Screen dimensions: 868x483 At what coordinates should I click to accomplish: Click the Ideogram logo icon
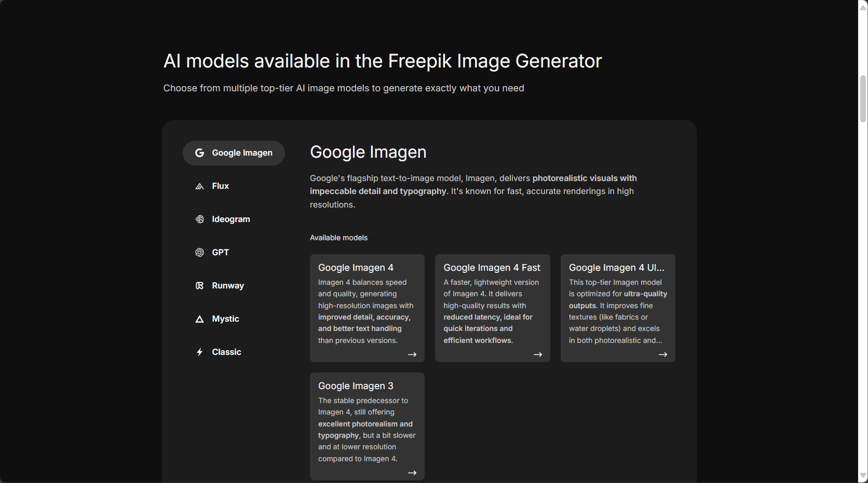[199, 219]
